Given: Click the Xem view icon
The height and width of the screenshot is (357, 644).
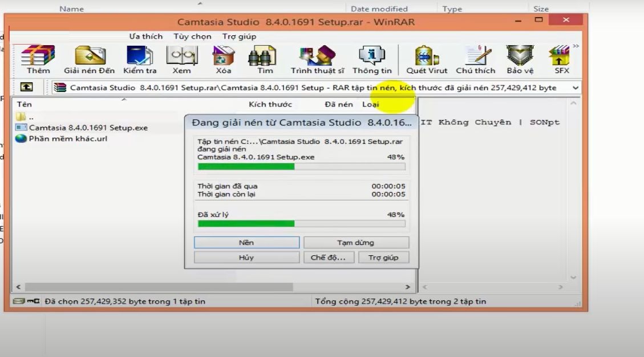Looking at the screenshot, I should point(182,57).
